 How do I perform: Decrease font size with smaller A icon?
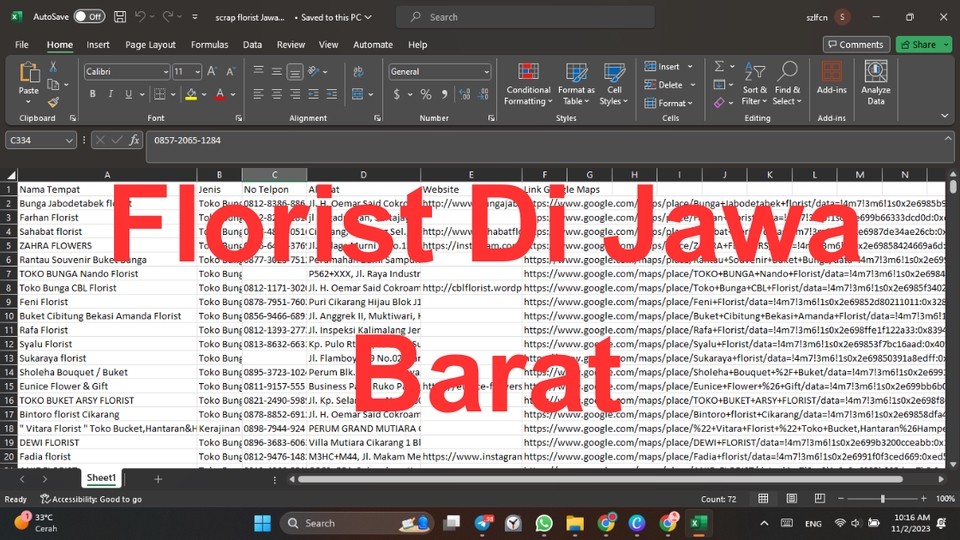click(230, 72)
